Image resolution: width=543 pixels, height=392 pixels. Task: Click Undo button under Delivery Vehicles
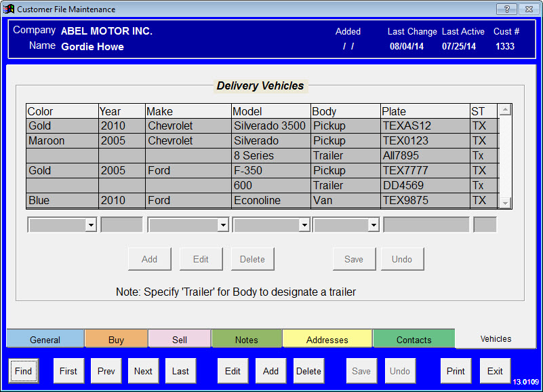point(402,259)
